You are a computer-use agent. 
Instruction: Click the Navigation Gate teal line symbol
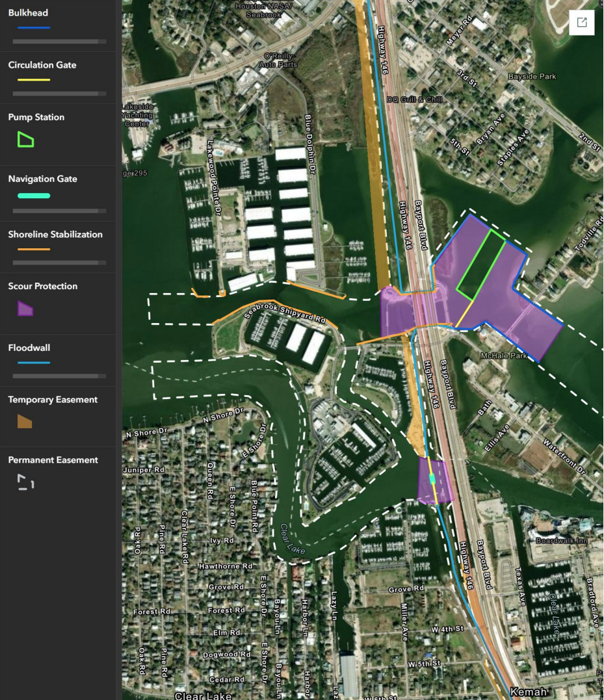[x=34, y=196]
